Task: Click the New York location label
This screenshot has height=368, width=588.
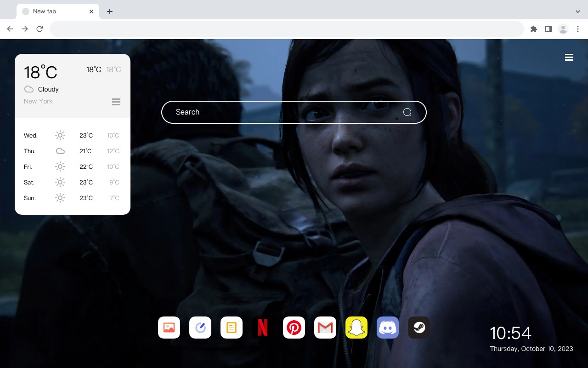Action: click(x=38, y=101)
